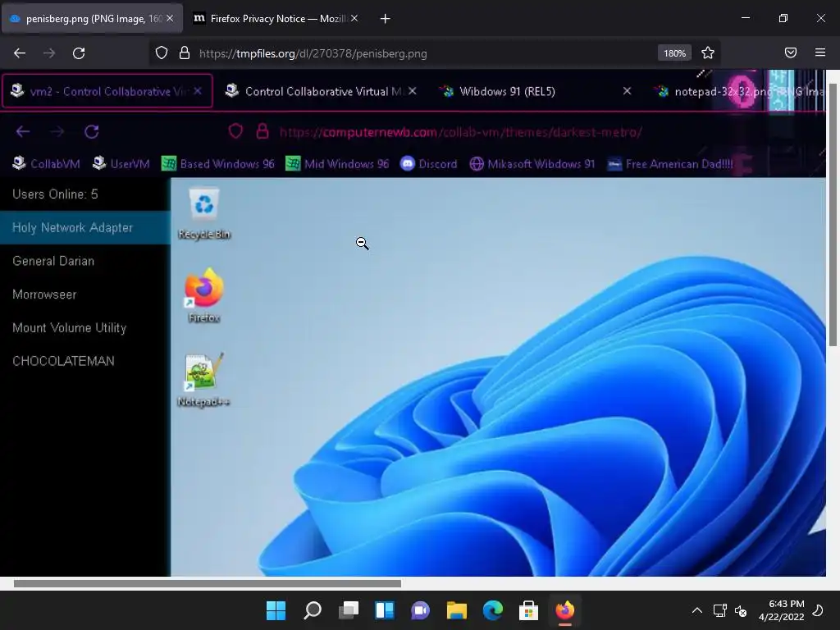Open File Explorer from the taskbar
The image size is (840, 630).
click(456, 610)
